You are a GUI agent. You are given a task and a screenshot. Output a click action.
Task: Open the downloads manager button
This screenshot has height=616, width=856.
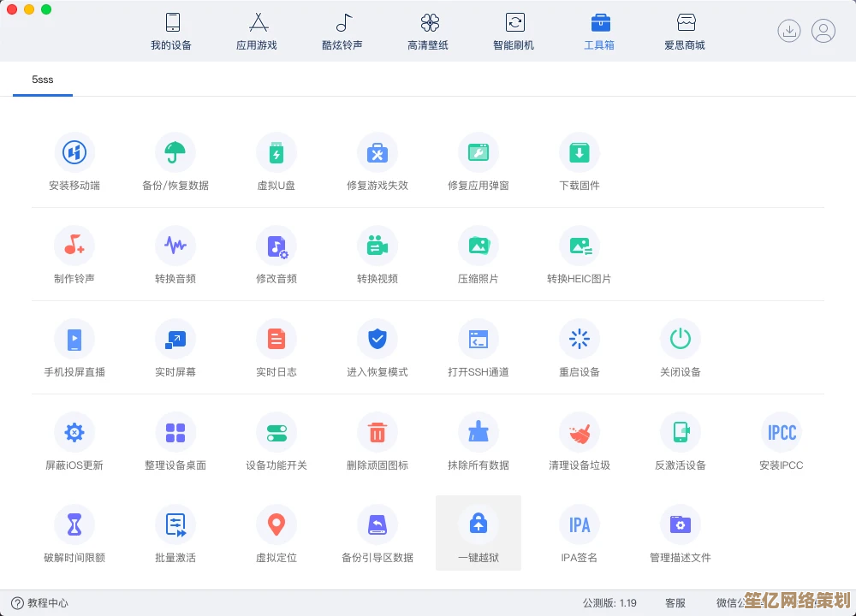click(788, 31)
